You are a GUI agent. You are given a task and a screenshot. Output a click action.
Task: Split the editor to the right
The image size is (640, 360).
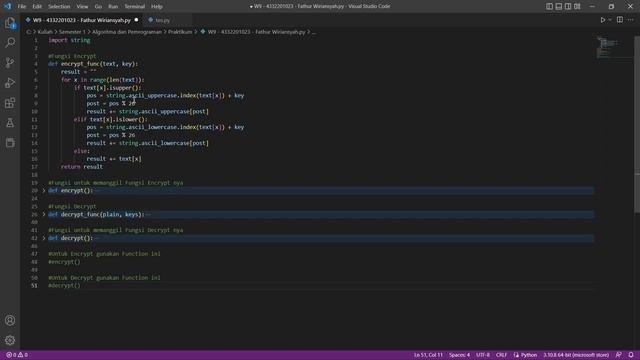tap(620, 20)
